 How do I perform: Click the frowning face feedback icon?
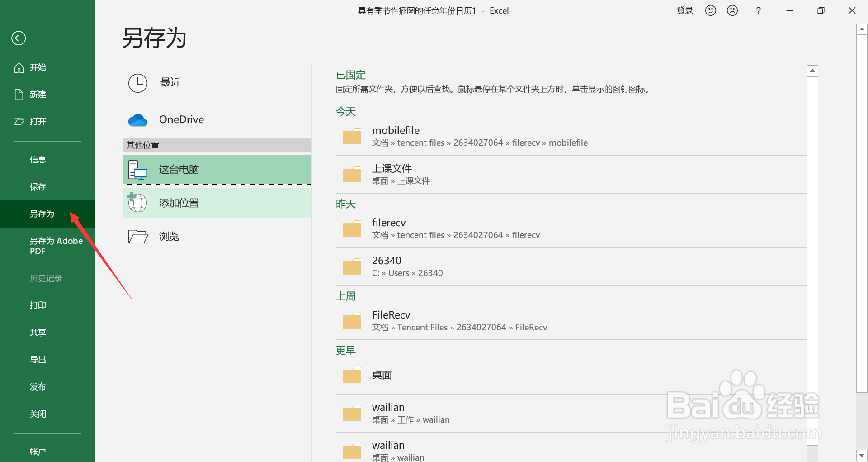tap(732, 10)
